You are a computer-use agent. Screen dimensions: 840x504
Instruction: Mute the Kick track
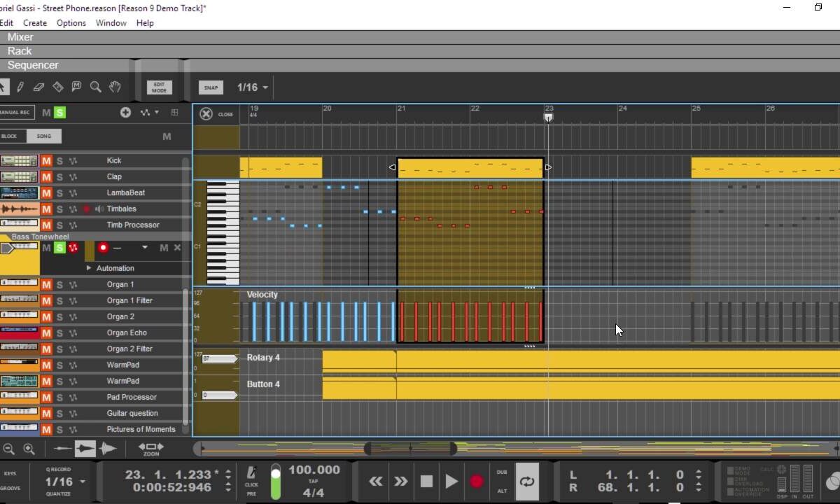point(46,160)
